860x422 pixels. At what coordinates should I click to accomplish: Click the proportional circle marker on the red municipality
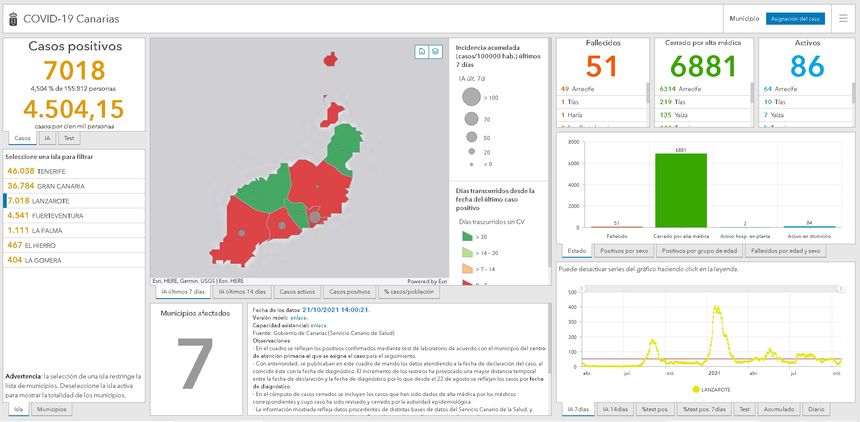[314, 216]
